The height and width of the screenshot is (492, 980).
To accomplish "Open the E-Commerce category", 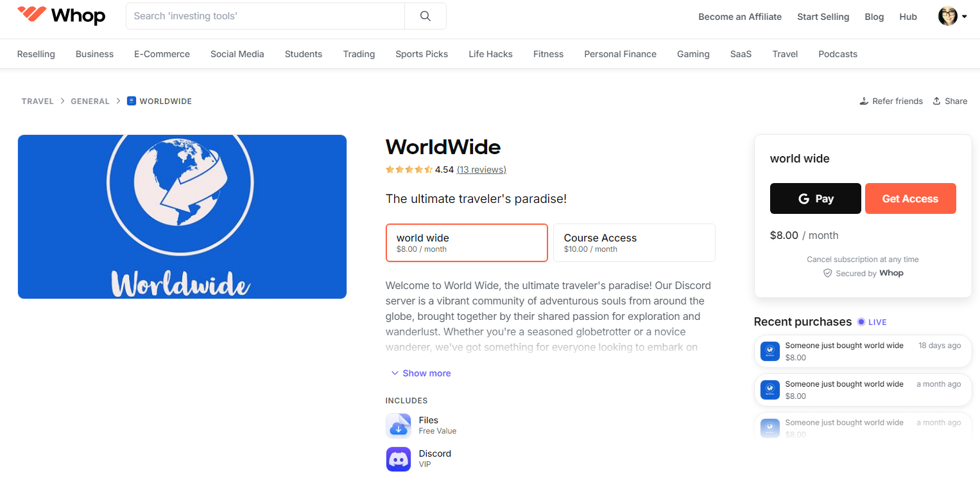I will point(162,54).
